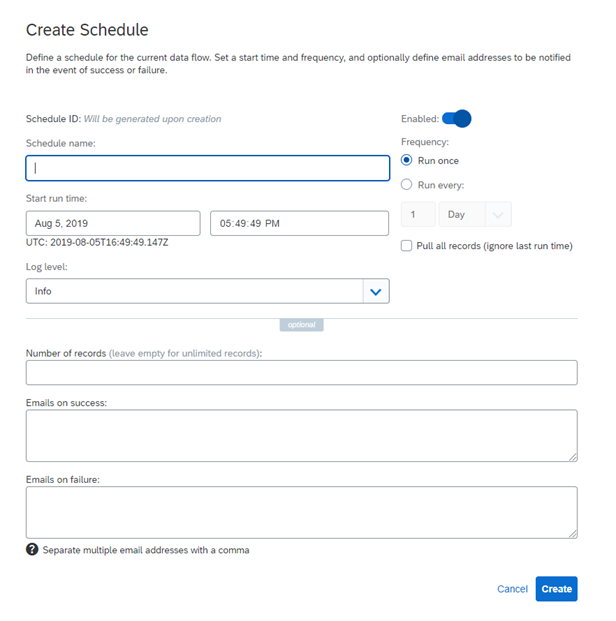This screenshot has height=621, width=616.
Task: Focus the Schedule name text field
Action: coord(208,168)
